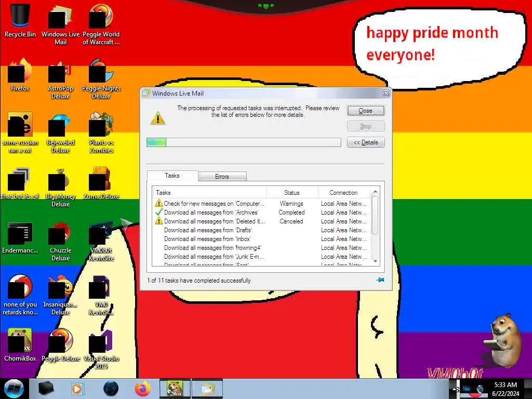Click the Status column header
Image resolution: width=532 pixels, height=399 pixels.
point(292,192)
